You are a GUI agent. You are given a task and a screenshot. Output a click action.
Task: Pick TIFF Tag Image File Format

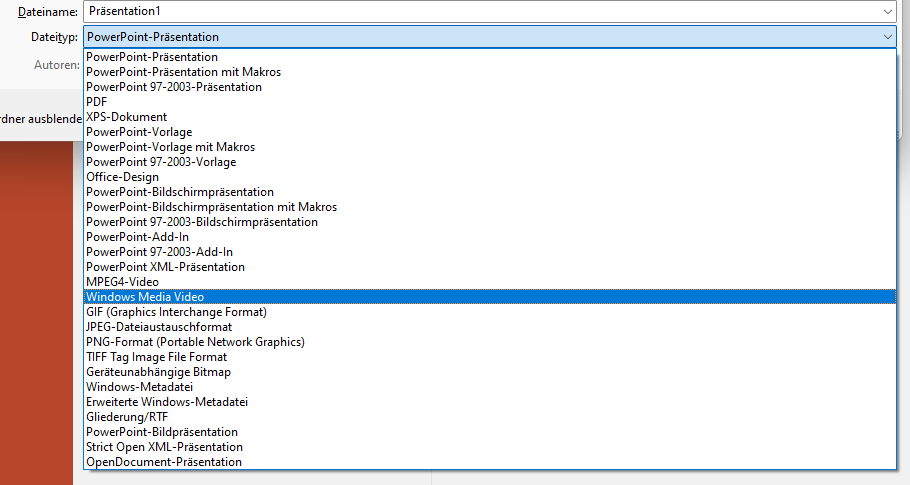(x=490, y=357)
